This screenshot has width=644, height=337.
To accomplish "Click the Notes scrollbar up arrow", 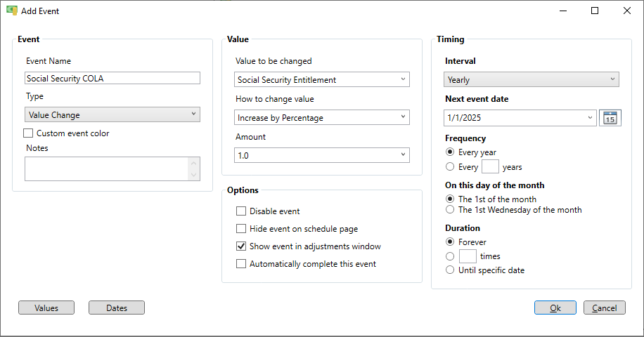I will click(194, 163).
